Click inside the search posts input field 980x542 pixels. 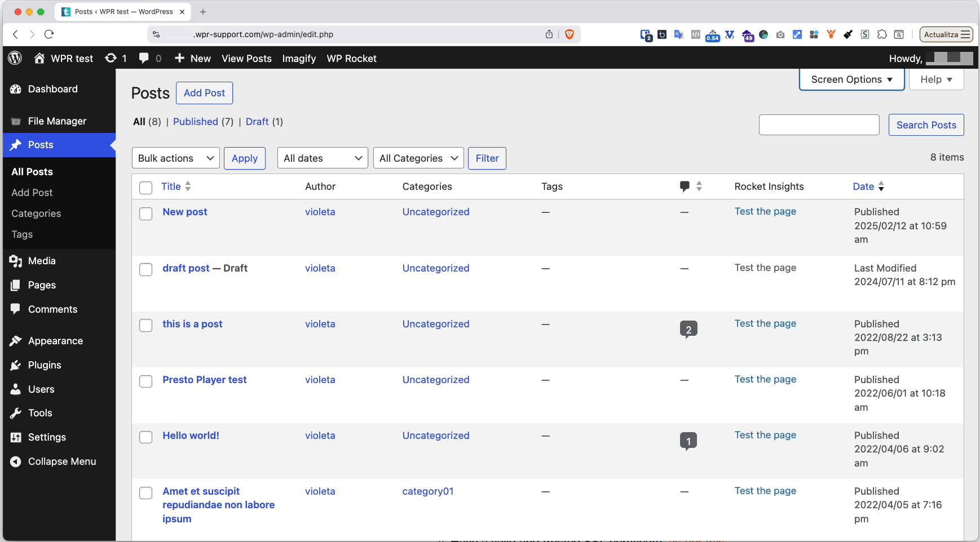(x=819, y=125)
